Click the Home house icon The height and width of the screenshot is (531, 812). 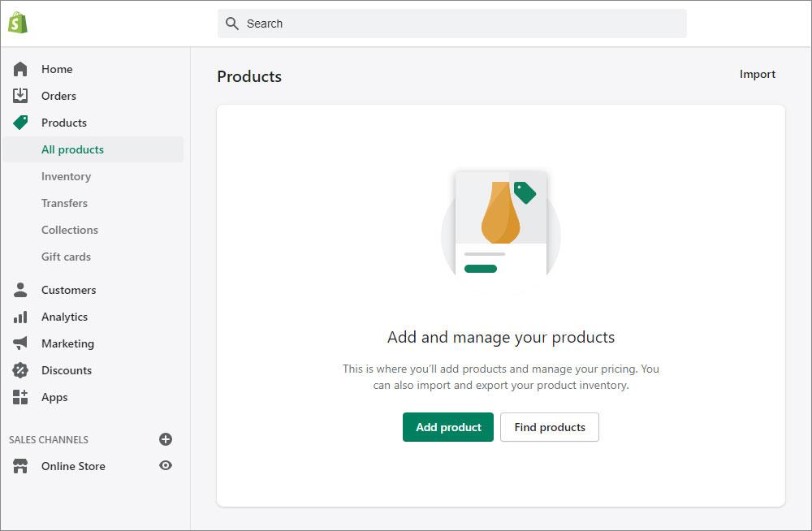coord(20,69)
